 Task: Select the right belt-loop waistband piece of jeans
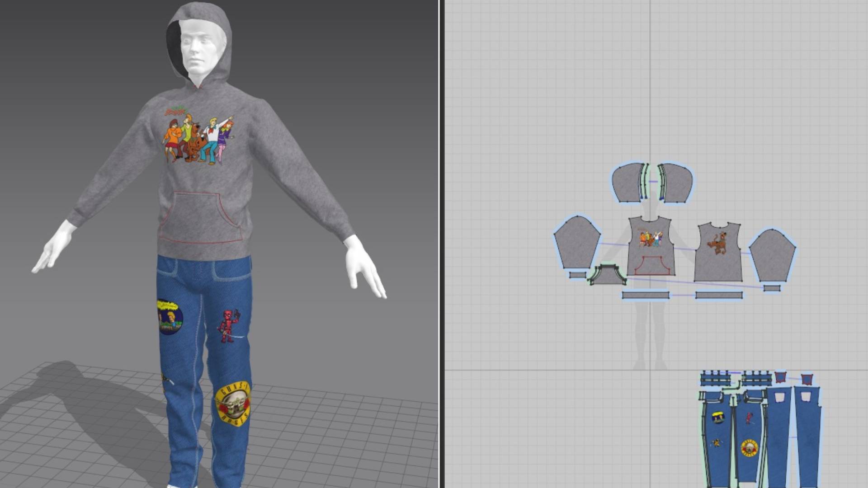pyautogui.click(x=756, y=378)
